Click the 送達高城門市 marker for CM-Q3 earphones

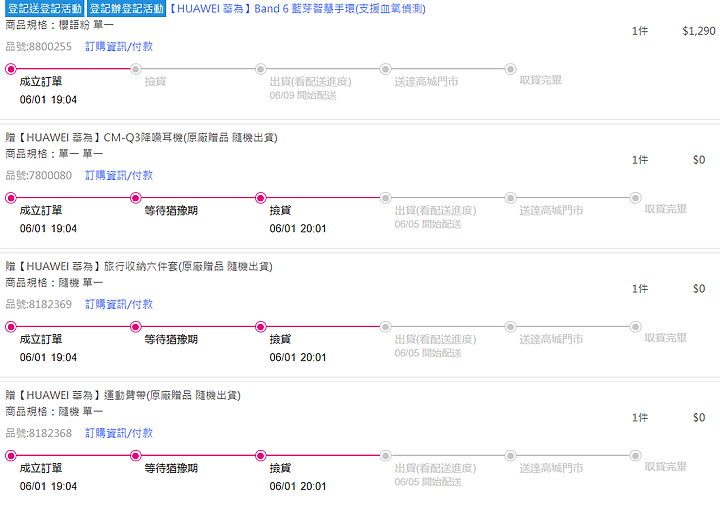[510, 198]
